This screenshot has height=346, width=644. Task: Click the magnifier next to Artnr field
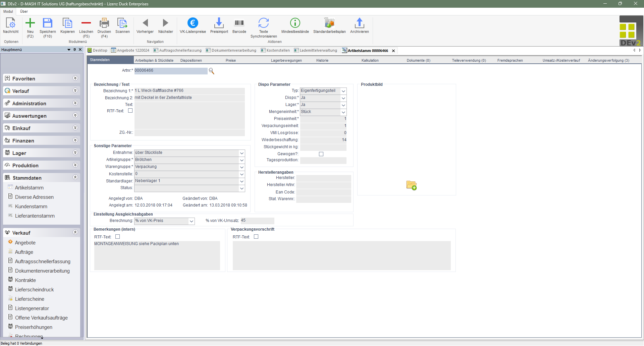pyautogui.click(x=211, y=71)
